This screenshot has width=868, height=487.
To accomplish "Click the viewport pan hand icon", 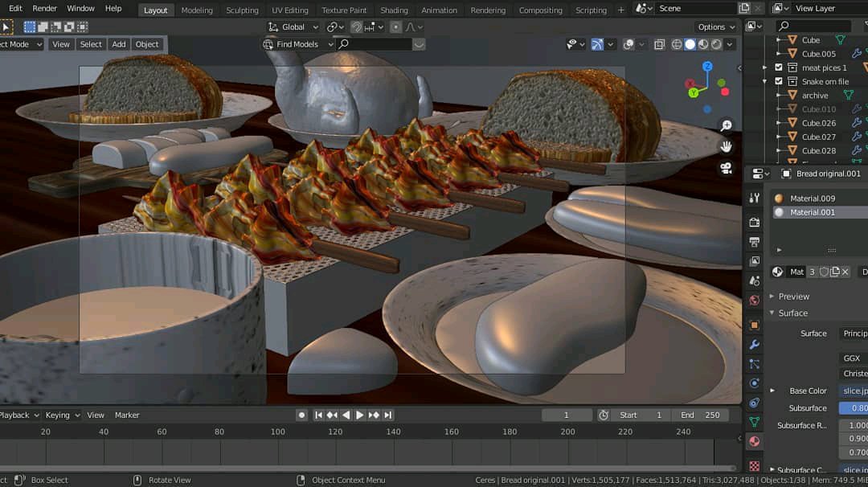I will tap(726, 146).
